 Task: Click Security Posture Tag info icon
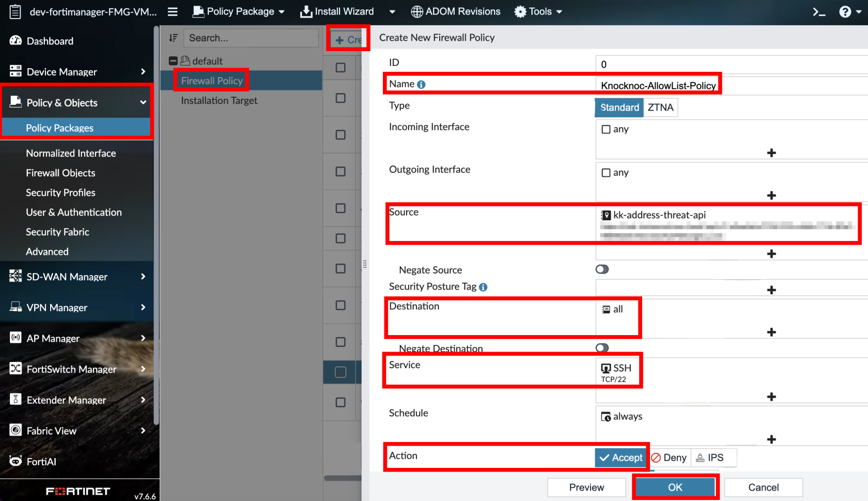[x=483, y=287]
